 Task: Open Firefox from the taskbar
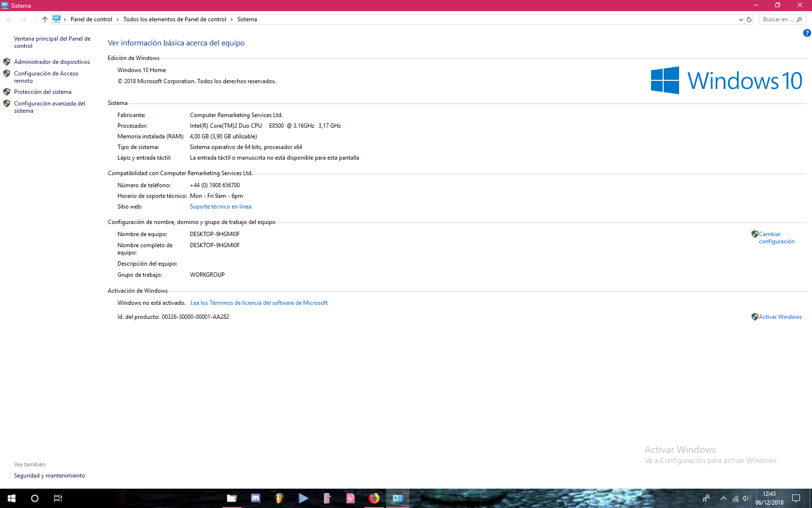pos(374,498)
